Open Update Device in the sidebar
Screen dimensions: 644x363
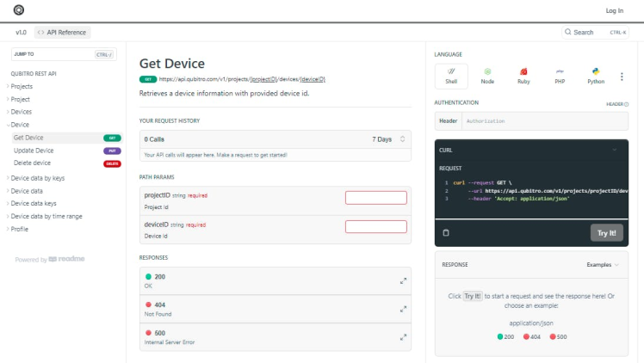pyautogui.click(x=34, y=151)
